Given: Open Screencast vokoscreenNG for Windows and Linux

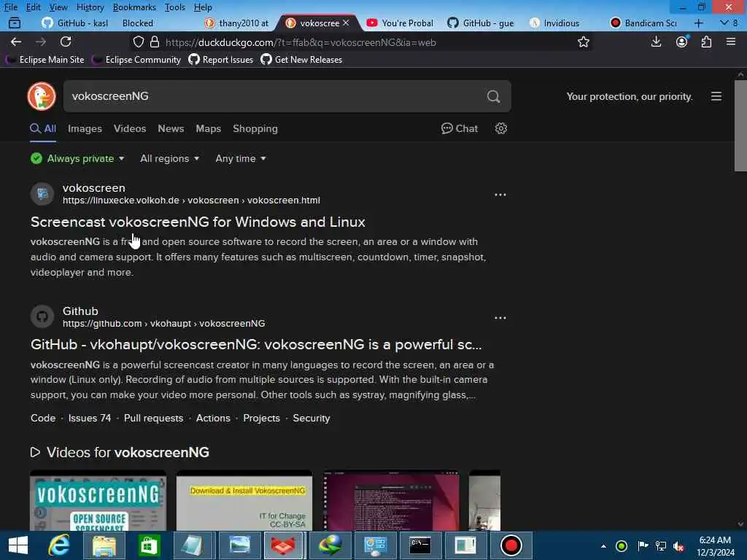Looking at the screenshot, I should pos(198,222).
